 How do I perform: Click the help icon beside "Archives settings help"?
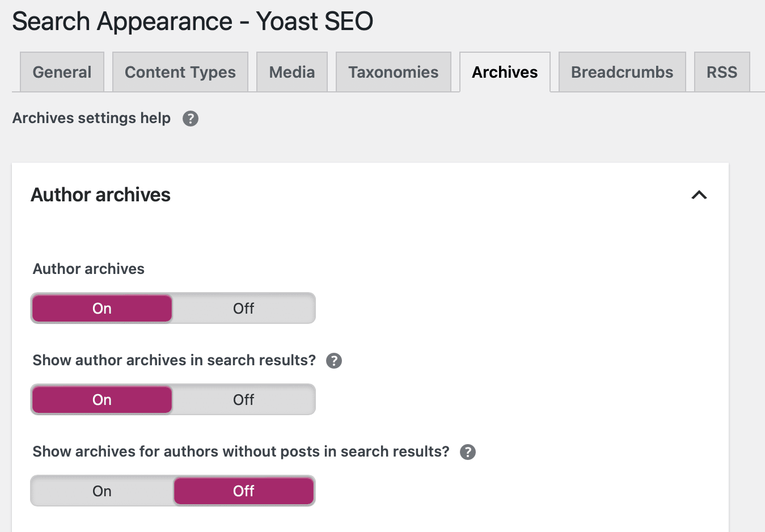(x=191, y=118)
